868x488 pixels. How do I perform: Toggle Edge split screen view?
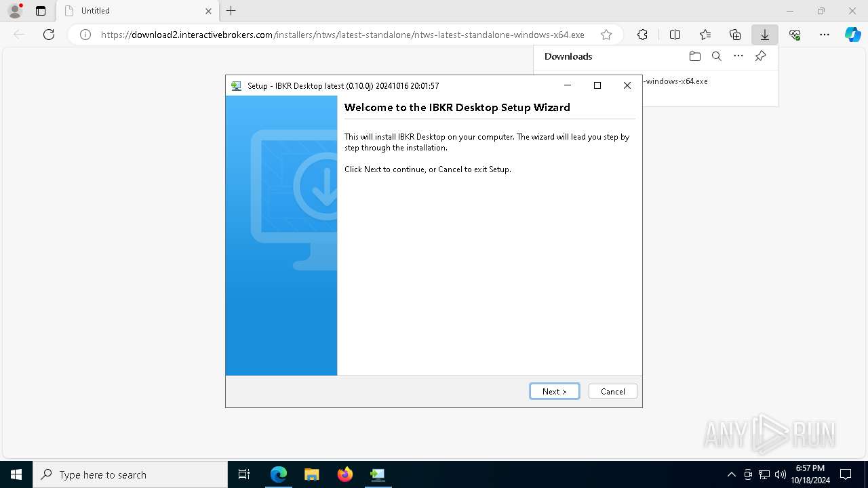675,35
